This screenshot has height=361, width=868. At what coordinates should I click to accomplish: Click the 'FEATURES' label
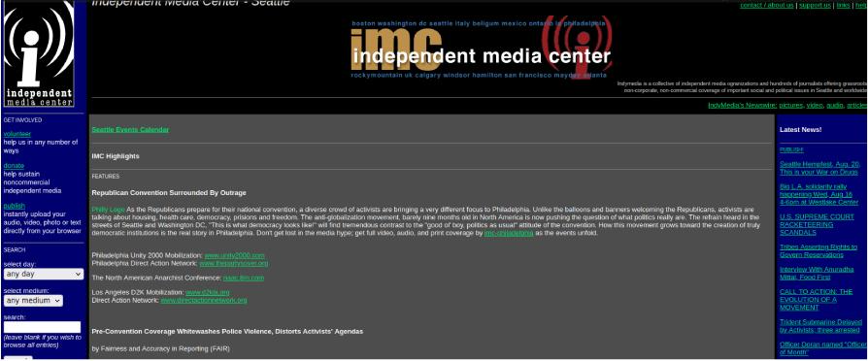pyautogui.click(x=105, y=177)
